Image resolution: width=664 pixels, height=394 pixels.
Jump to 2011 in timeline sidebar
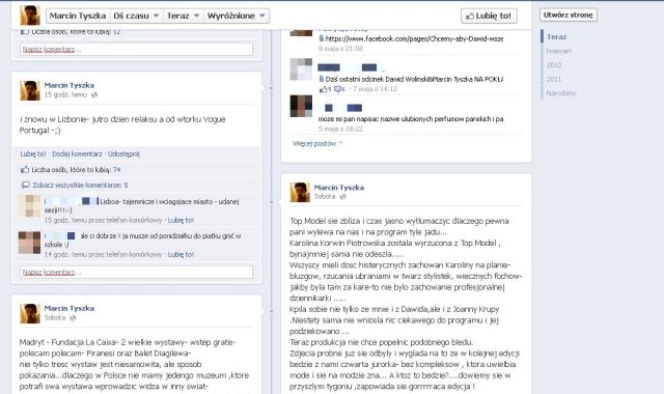[553, 79]
